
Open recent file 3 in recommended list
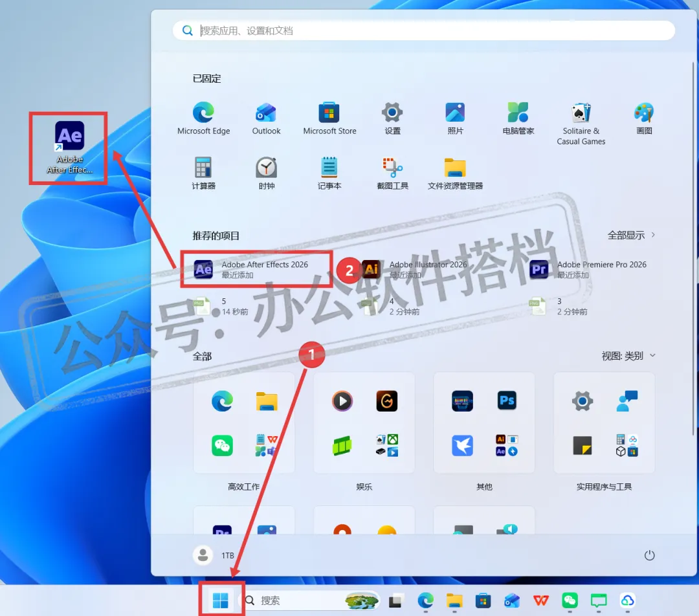(558, 306)
